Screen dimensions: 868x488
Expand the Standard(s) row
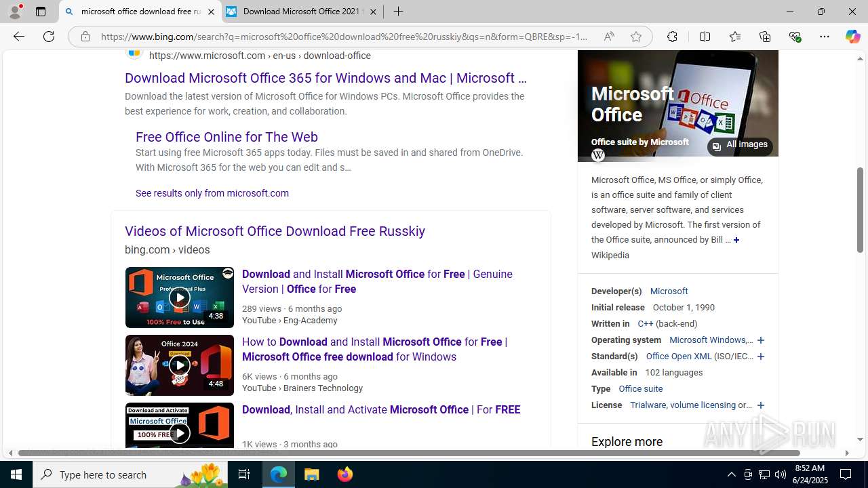(760, 357)
